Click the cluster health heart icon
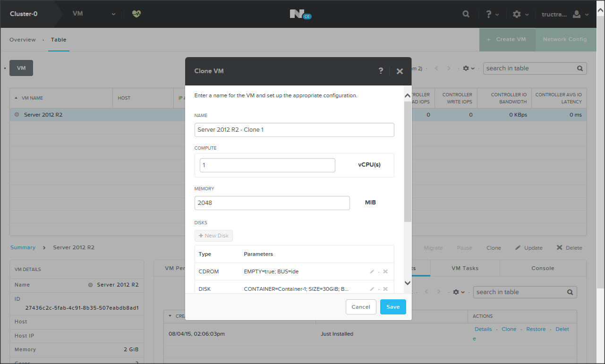Image resolution: width=605 pixels, height=364 pixels. coord(136,14)
